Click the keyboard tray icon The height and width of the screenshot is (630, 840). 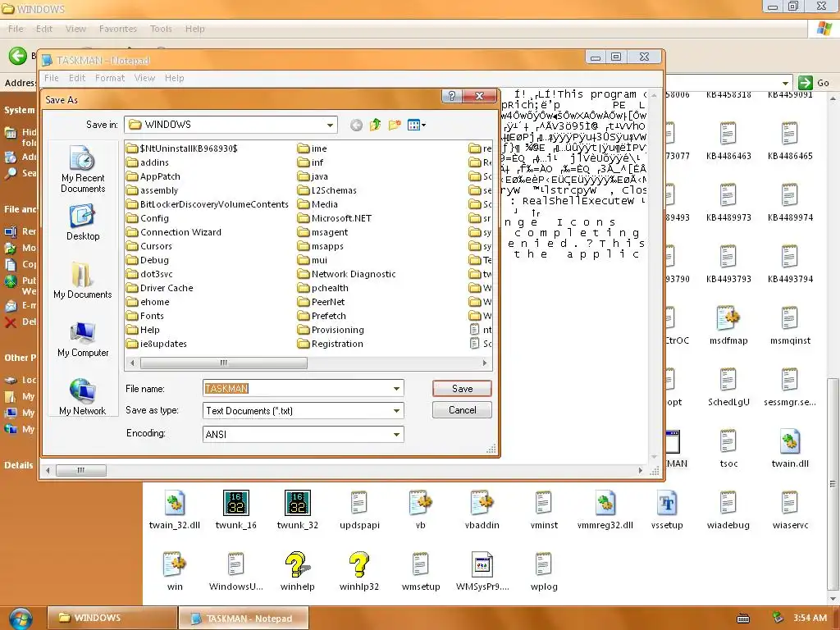pyautogui.click(x=743, y=619)
